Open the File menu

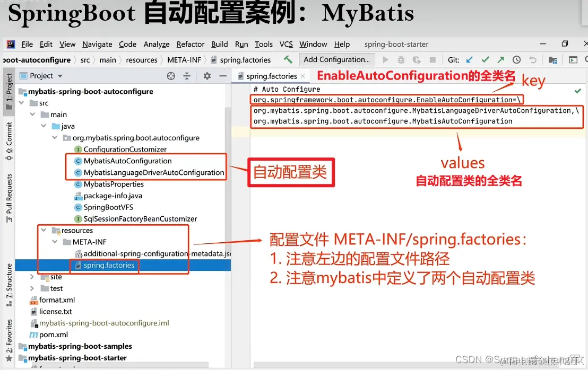27,44
